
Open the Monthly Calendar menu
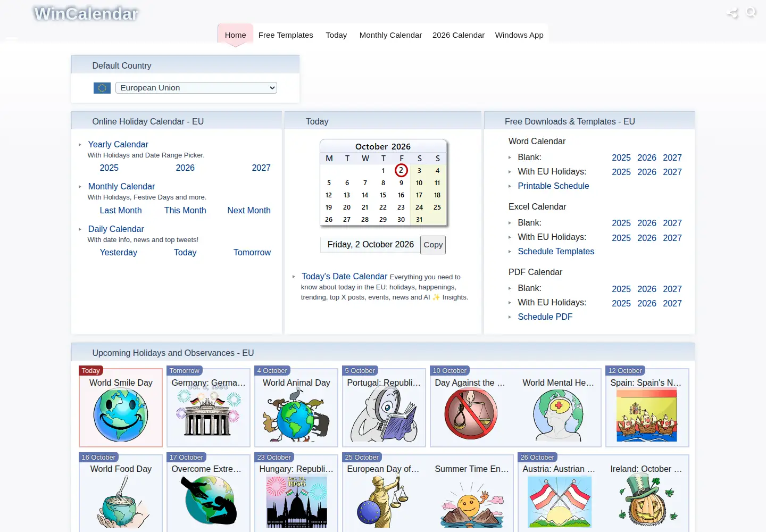[x=390, y=35]
